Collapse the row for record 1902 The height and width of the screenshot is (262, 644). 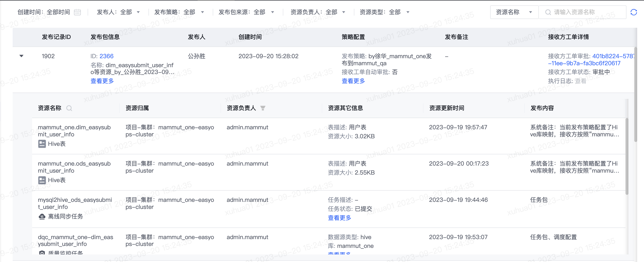[x=21, y=56]
